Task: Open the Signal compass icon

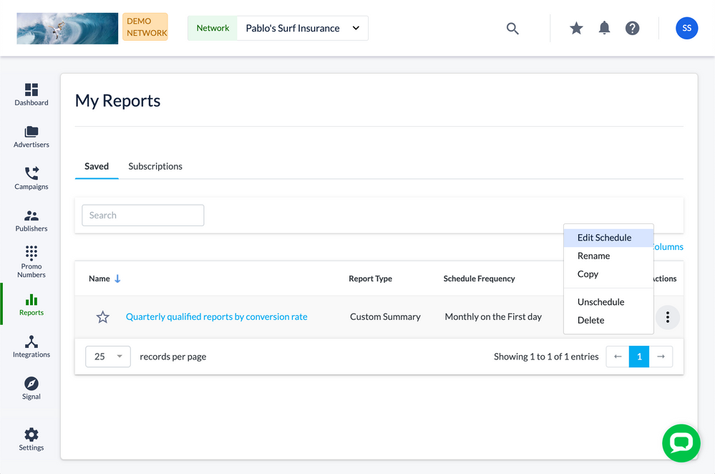Action: coord(31,384)
